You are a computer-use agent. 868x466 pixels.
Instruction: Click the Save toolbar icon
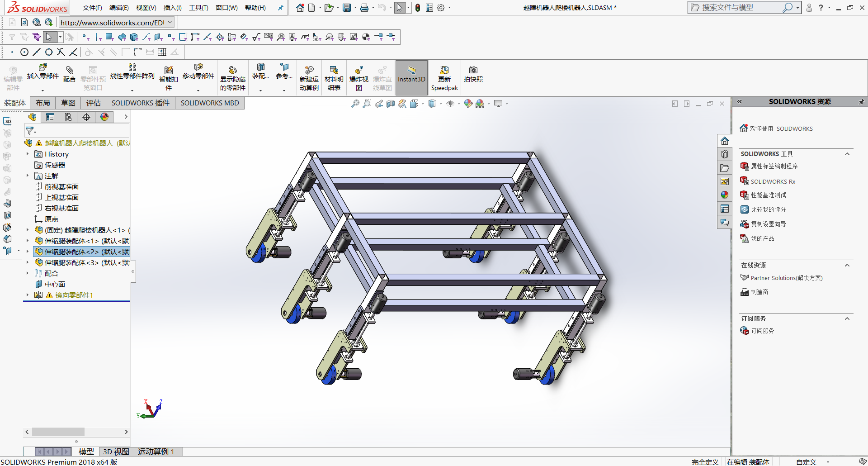[x=347, y=8]
